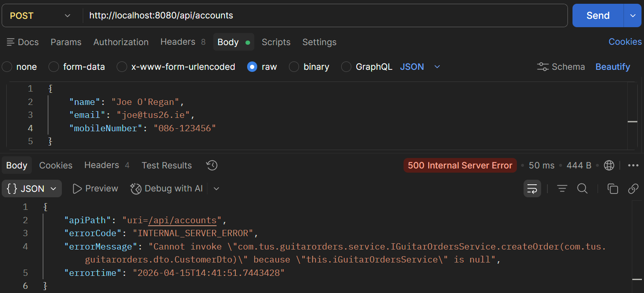Select x-www-form-urlencoded body type

point(176,67)
